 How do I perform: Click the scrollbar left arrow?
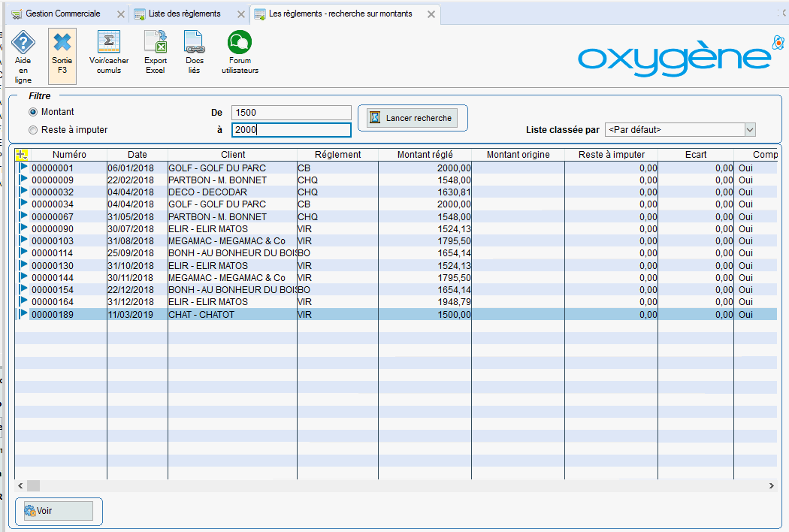click(x=20, y=485)
